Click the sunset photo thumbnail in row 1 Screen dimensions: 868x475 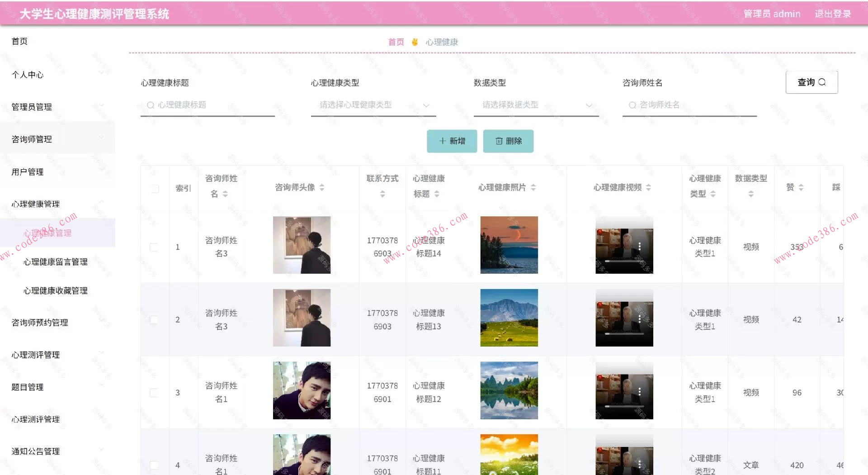509,245
